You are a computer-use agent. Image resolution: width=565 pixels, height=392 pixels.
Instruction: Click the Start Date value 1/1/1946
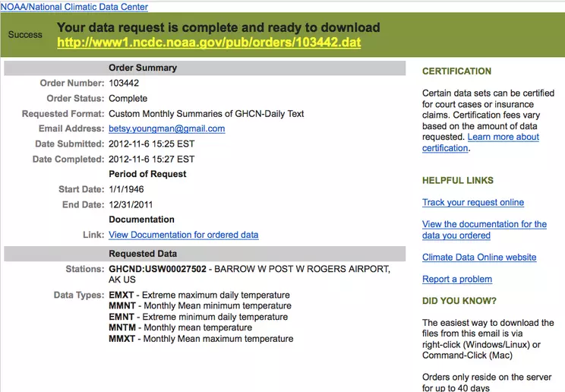tap(126, 189)
